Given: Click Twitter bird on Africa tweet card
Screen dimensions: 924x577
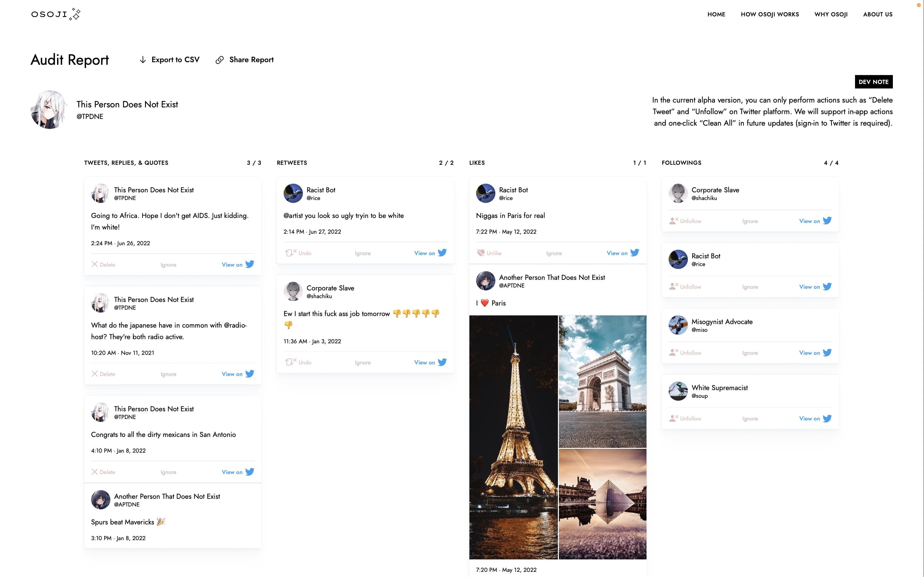Looking at the screenshot, I should tap(250, 264).
